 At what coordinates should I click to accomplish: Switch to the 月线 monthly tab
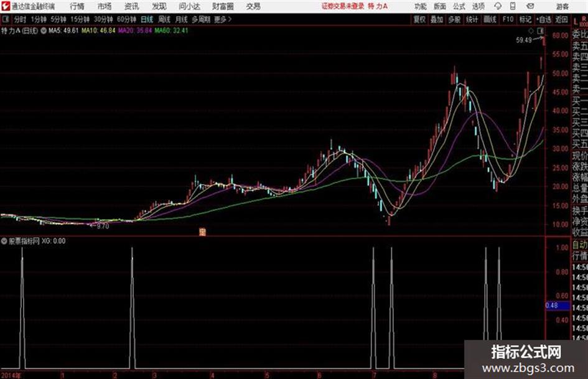tap(182, 19)
